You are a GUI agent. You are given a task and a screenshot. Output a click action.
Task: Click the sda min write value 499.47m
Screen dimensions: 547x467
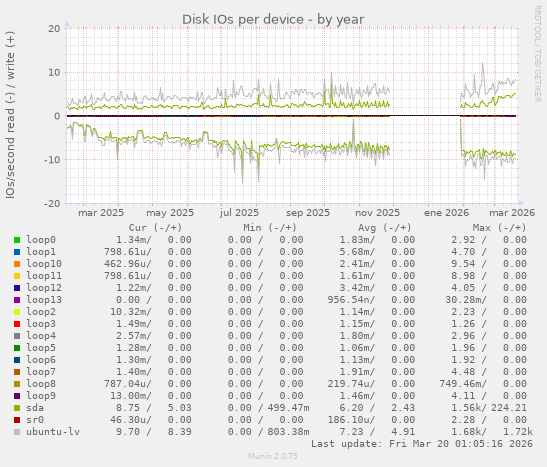[x=289, y=408]
